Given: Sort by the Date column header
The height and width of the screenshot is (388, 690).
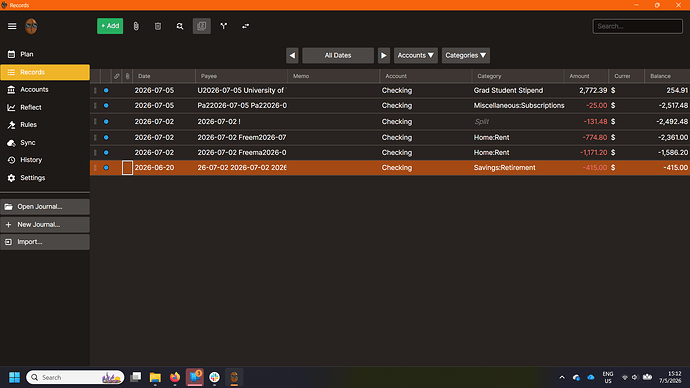Looking at the screenshot, I should (x=164, y=76).
